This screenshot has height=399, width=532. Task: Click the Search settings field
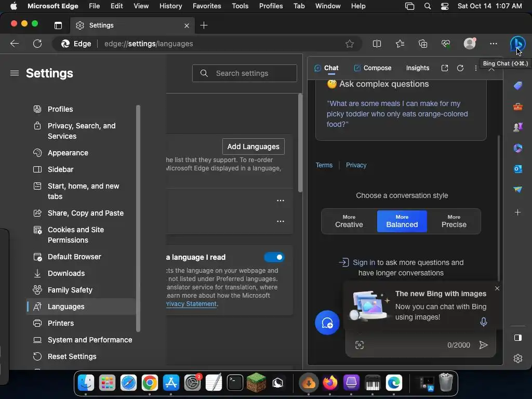point(245,73)
